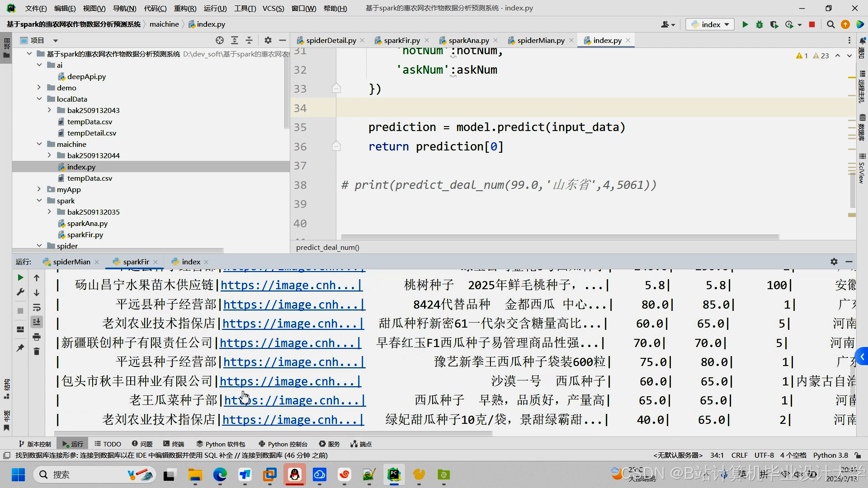Stop the running process with red square
The width and height of the screenshot is (868, 488).
812,24
